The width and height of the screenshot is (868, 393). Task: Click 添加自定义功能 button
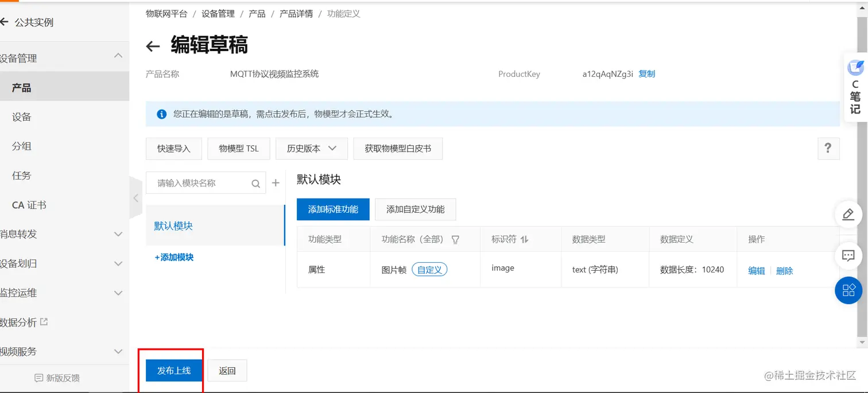click(x=415, y=209)
